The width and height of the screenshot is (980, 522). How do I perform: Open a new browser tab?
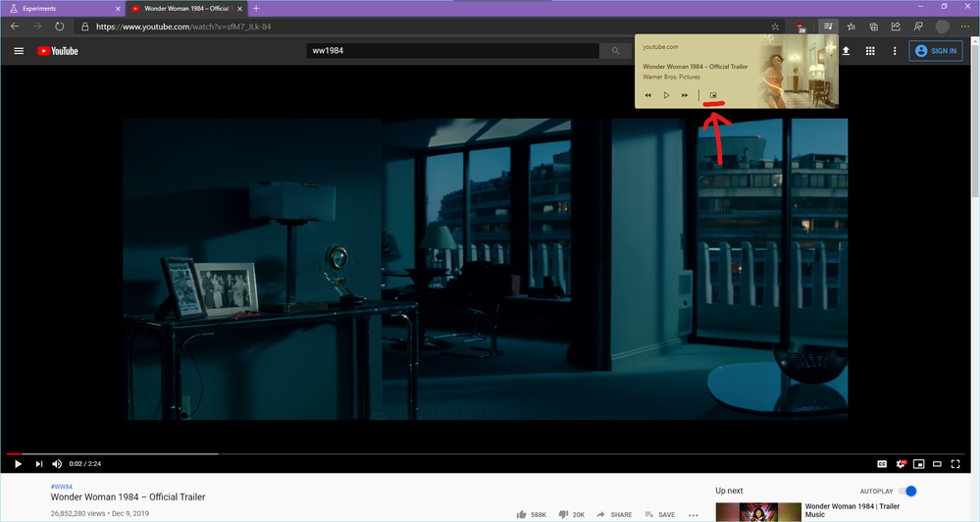(256, 9)
